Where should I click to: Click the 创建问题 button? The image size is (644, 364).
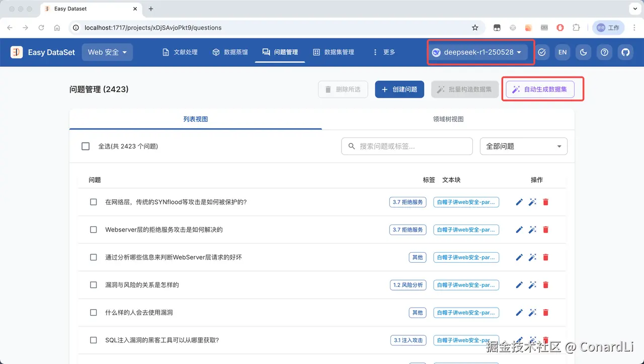coord(399,89)
